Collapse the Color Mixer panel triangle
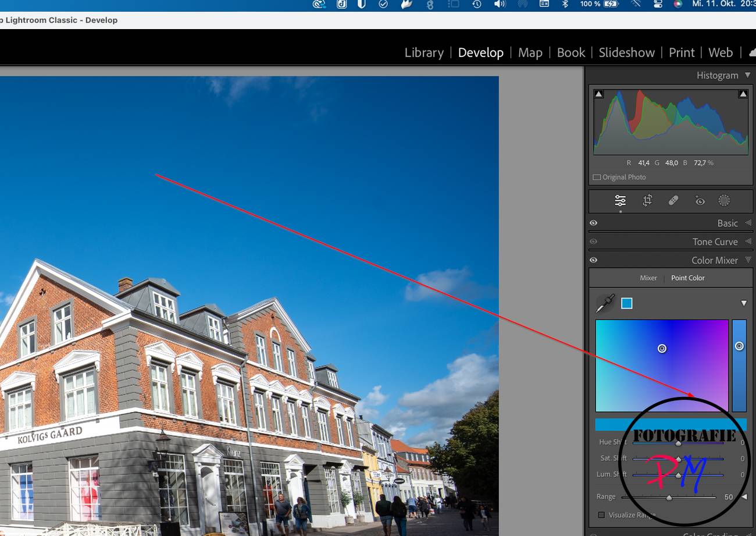756x536 pixels. pos(748,260)
